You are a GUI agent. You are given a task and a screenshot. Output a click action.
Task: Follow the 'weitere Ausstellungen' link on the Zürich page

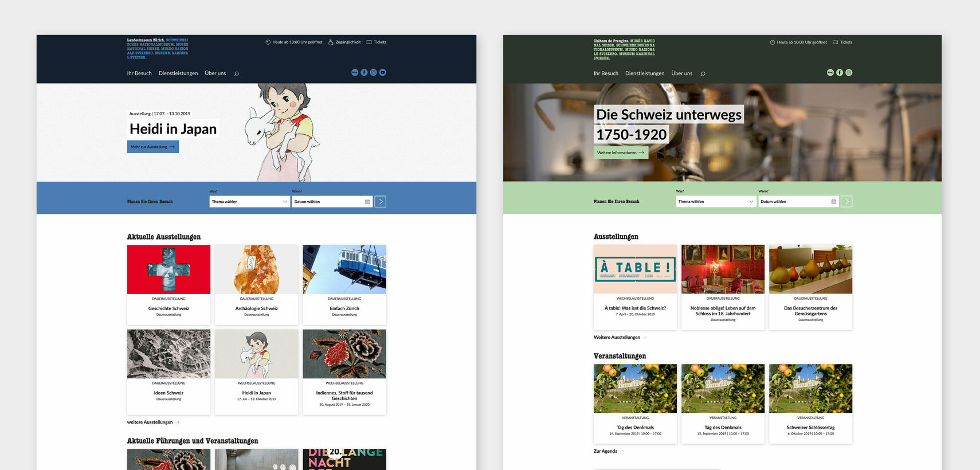coord(150,422)
